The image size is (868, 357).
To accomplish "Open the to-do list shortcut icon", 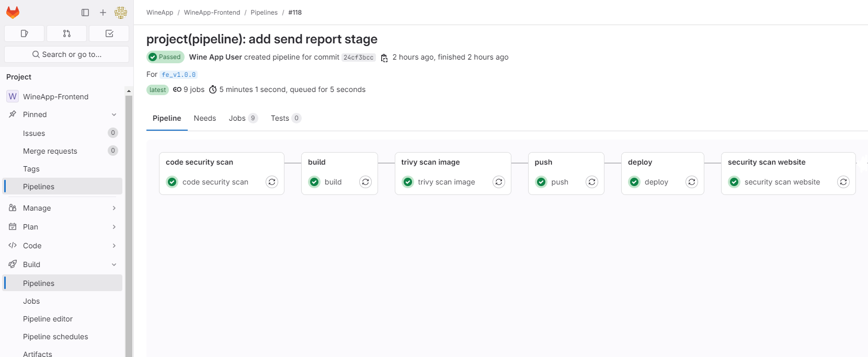I will (109, 33).
